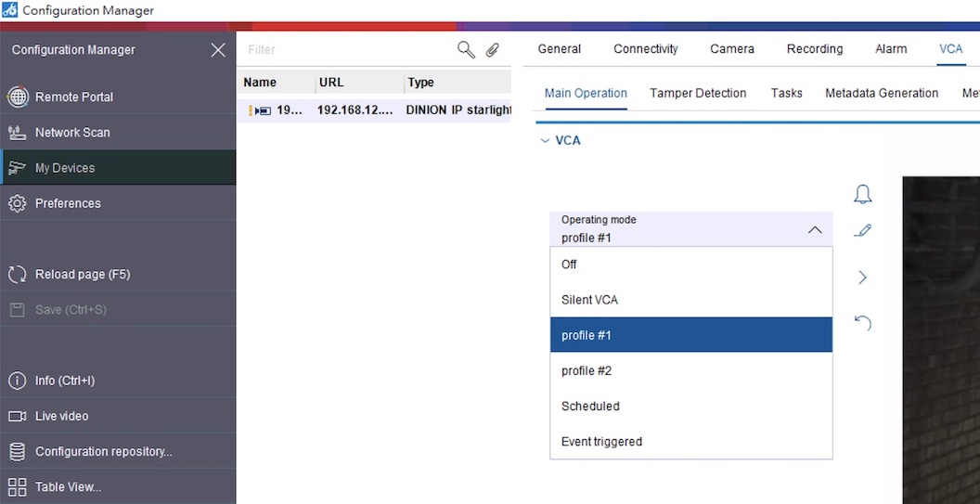Select the device URL cell 192.168.12...
The image size is (980, 504).
(355, 110)
